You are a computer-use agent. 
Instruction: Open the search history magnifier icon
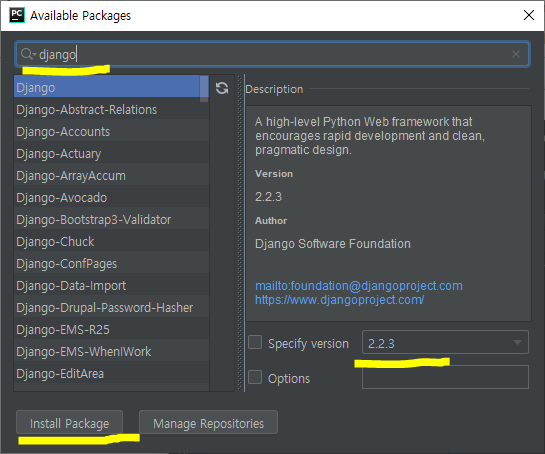[28, 54]
